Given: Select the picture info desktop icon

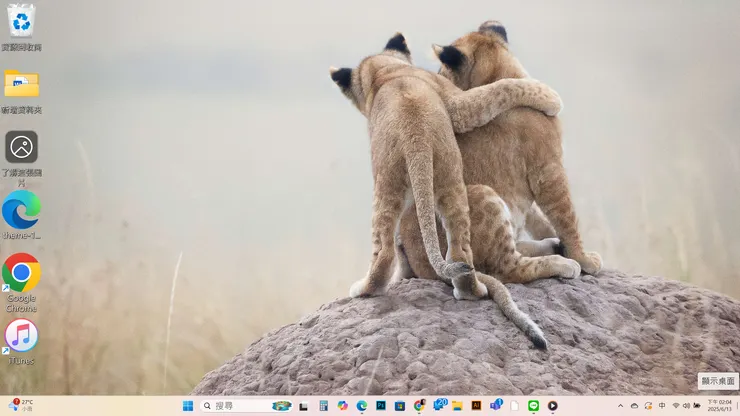Looking at the screenshot, I should pos(21,158).
